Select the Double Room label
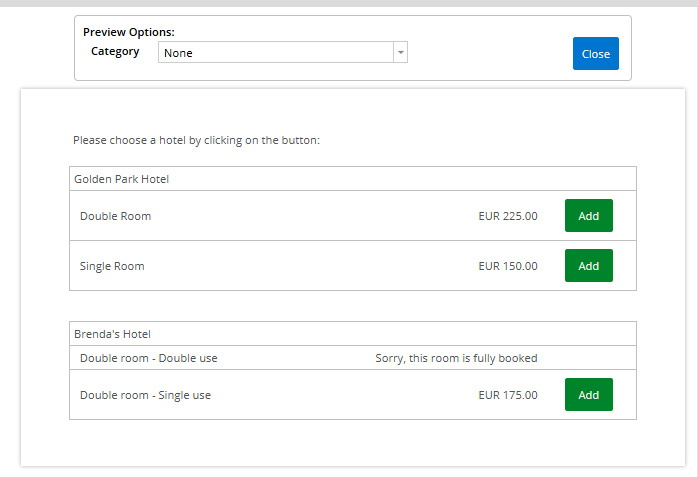The height and width of the screenshot is (477, 698). point(115,216)
